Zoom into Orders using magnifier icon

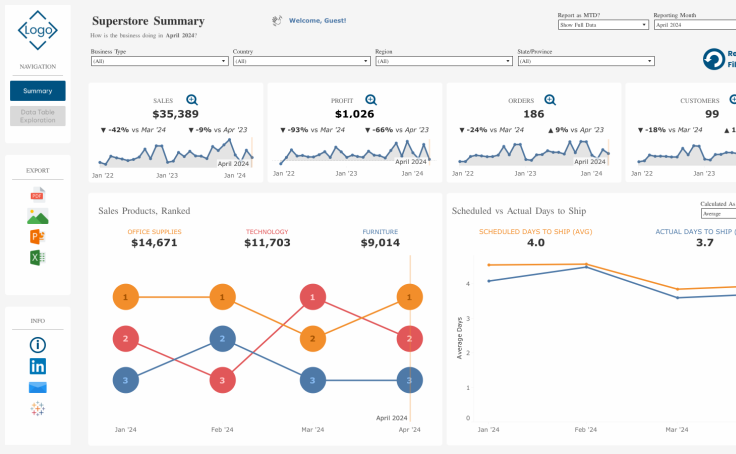548,100
